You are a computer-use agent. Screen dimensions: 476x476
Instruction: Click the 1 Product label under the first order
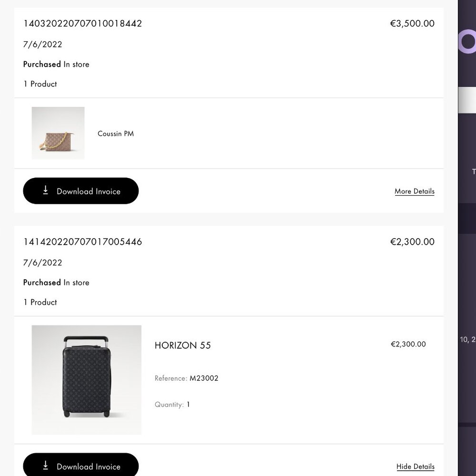coord(40,84)
